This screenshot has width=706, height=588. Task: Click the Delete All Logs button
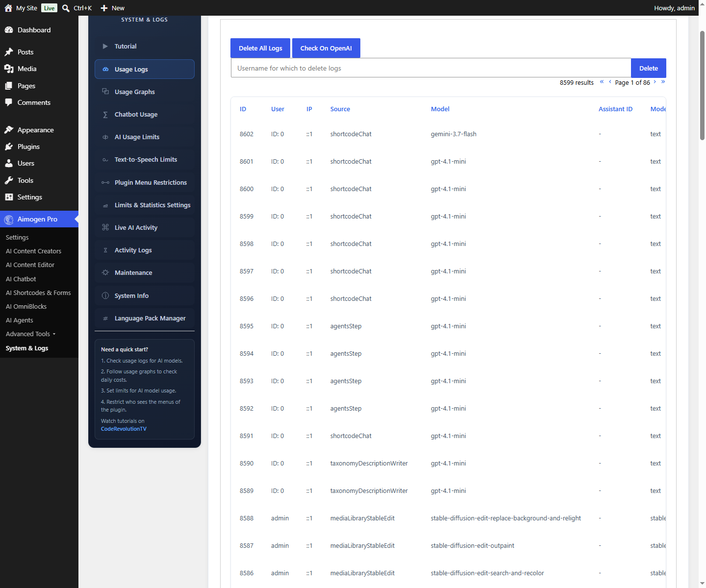(260, 48)
